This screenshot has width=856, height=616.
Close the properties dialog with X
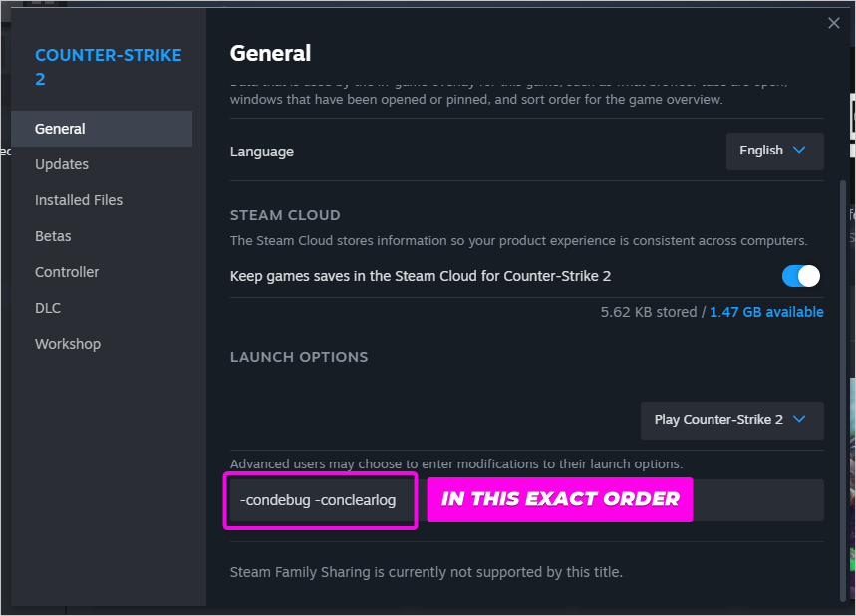pyautogui.click(x=834, y=23)
